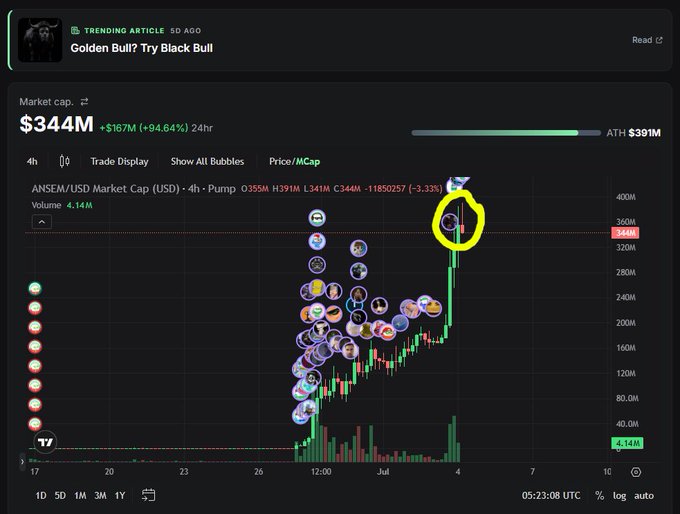Open the Golden Bull trending article thumbnail

coord(40,40)
